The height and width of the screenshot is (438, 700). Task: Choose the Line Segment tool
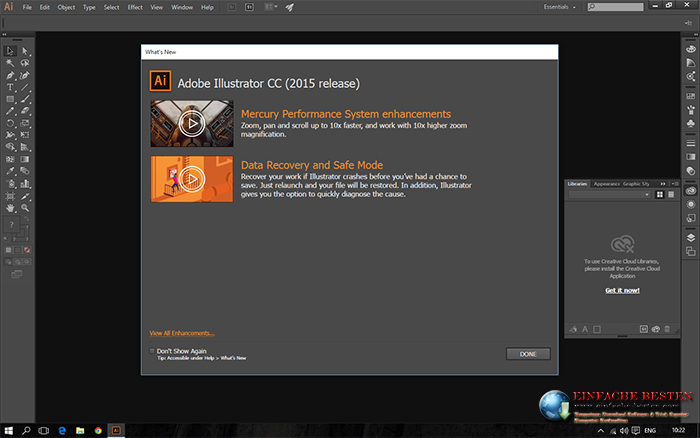[x=25, y=88]
